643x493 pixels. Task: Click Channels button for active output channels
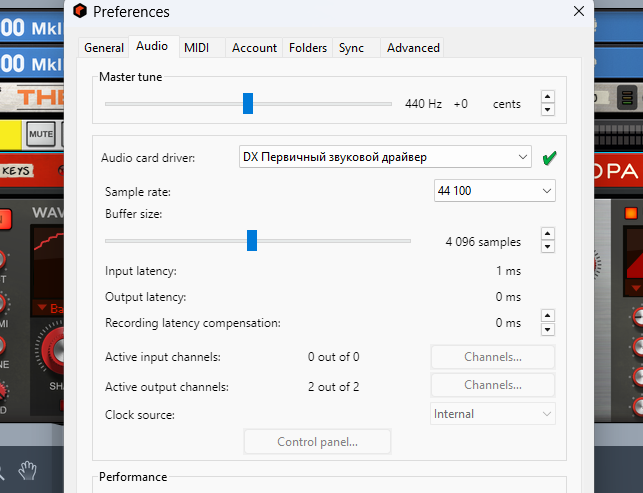click(x=493, y=386)
